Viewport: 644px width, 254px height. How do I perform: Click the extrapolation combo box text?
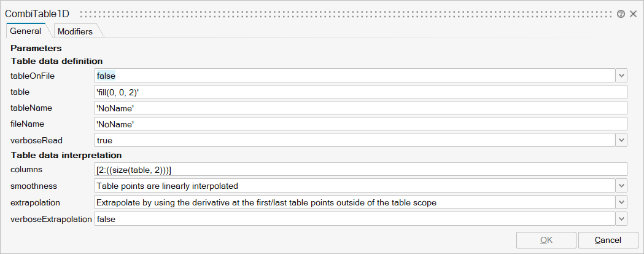pyautogui.click(x=354, y=202)
